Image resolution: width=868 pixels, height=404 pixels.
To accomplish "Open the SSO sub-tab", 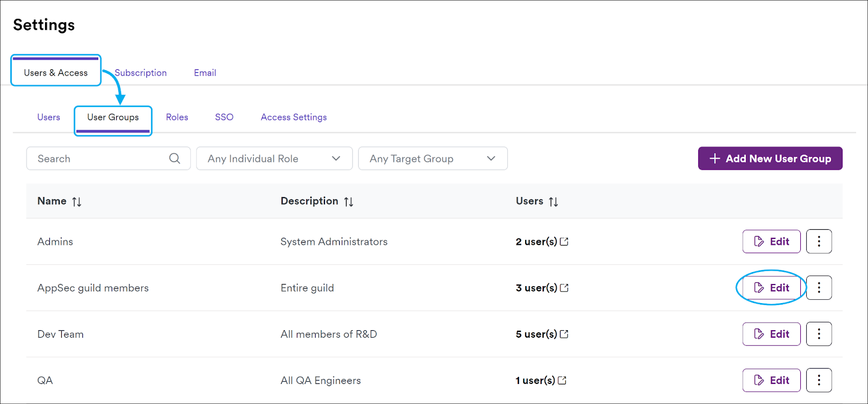I will point(224,117).
